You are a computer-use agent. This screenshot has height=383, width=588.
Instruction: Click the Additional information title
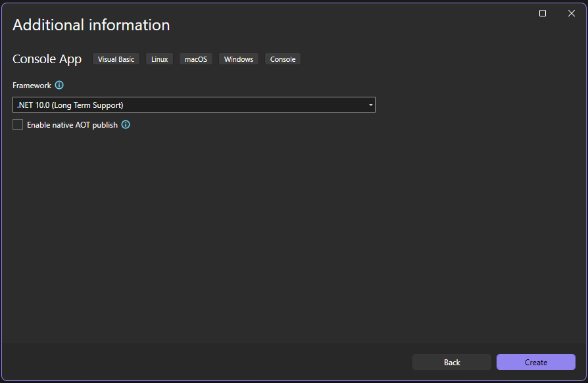[91, 25]
